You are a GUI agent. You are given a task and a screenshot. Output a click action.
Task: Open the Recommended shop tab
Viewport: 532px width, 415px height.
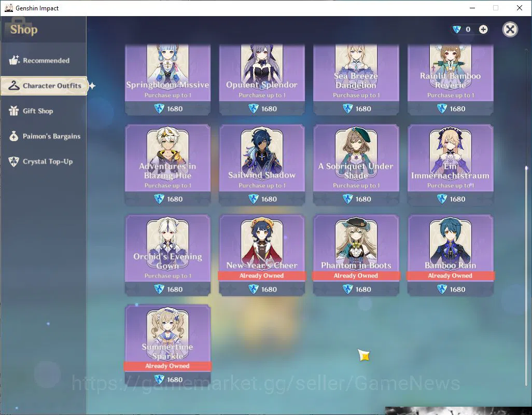43,60
